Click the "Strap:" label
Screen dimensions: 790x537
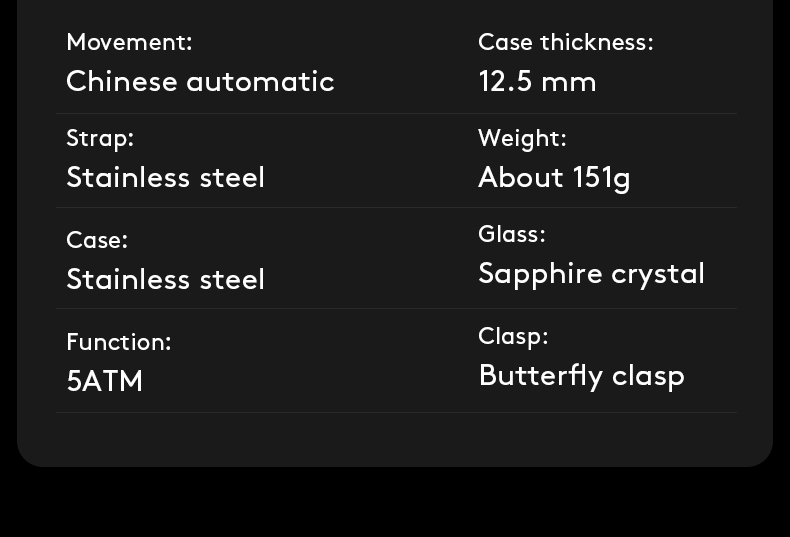click(x=100, y=138)
